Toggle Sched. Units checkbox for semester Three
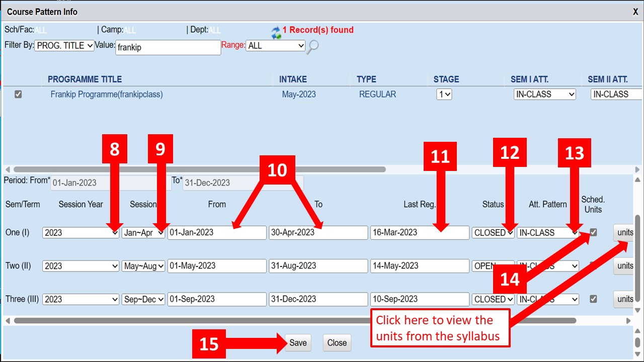The image size is (644, 362). (x=593, y=299)
